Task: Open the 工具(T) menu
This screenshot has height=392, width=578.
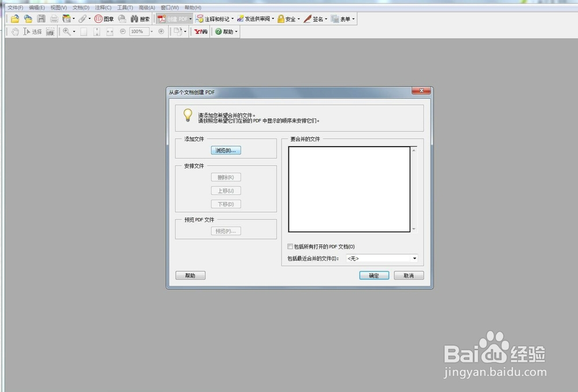Action: [125, 8]
